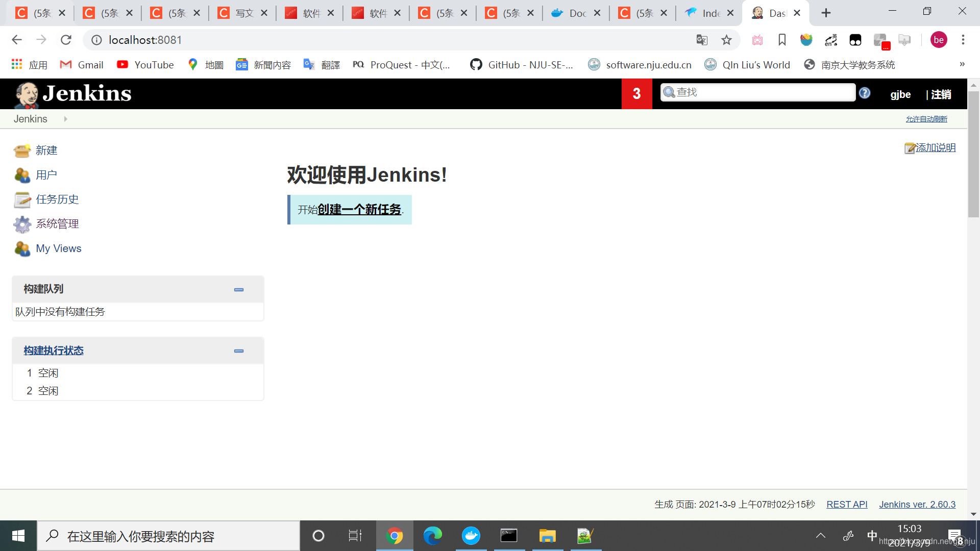Open search help via the question mark icon
Viewport: 980px width, 551px height.
coord(864,93)
